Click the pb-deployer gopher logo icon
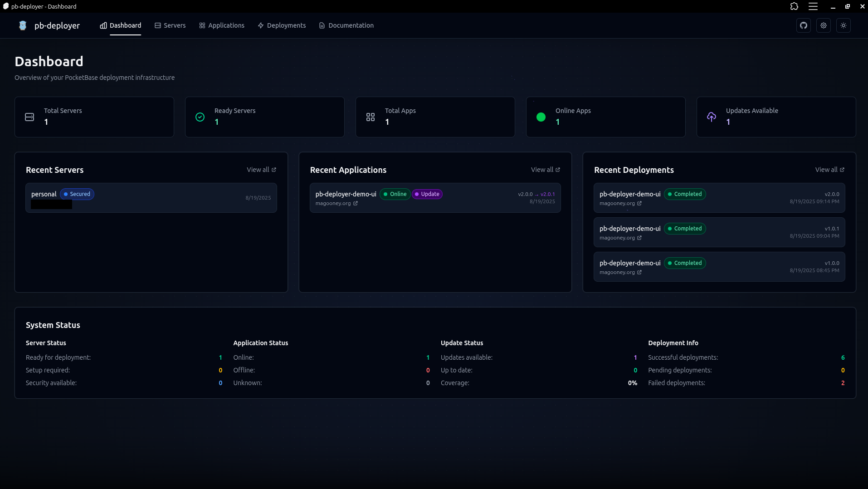This screenshot has height=489, width=868. coord(23,25)
